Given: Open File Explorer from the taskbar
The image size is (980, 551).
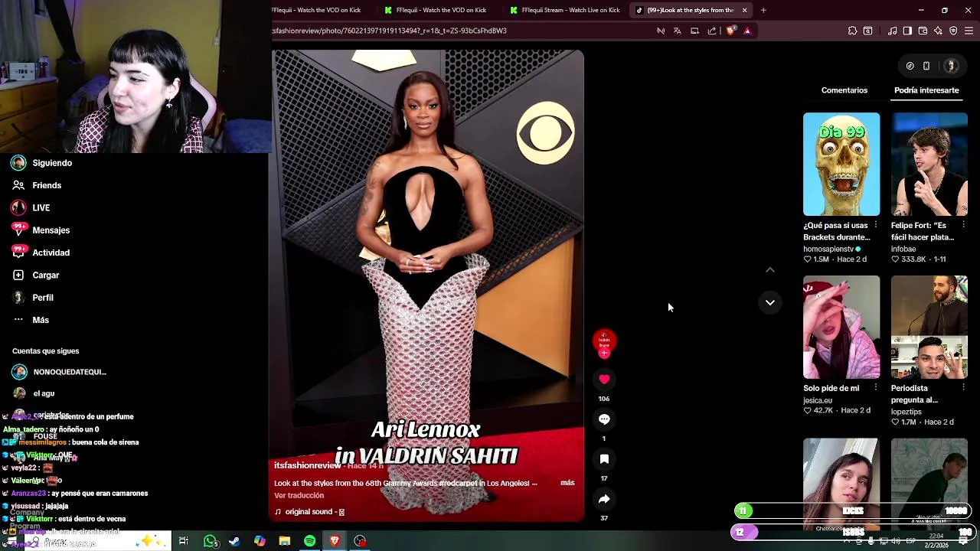Looking at the screenshot, I should [285, 541].
